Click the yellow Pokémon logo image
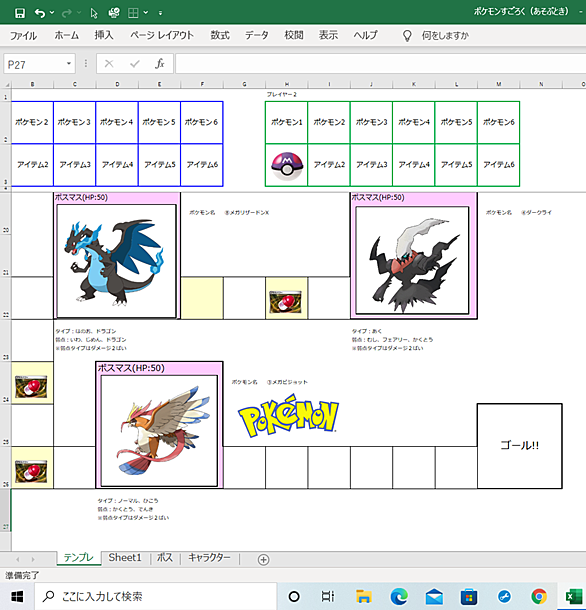 [288, 415]
